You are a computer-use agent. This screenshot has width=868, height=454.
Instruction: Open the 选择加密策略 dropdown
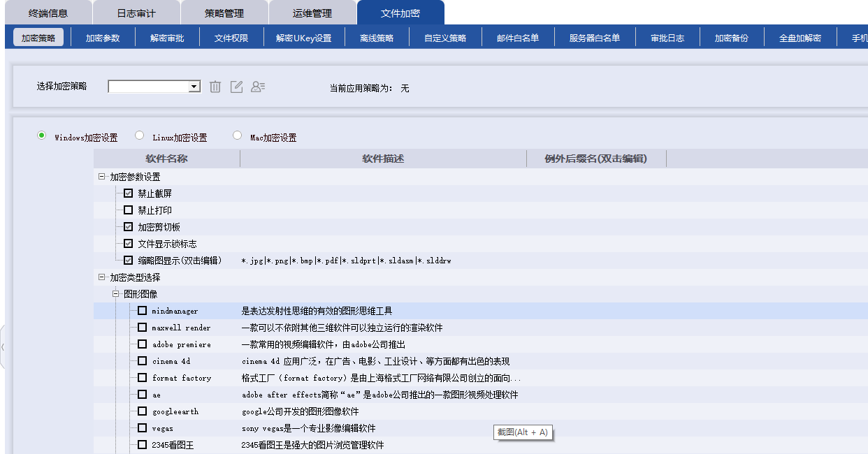click(154, 87)
